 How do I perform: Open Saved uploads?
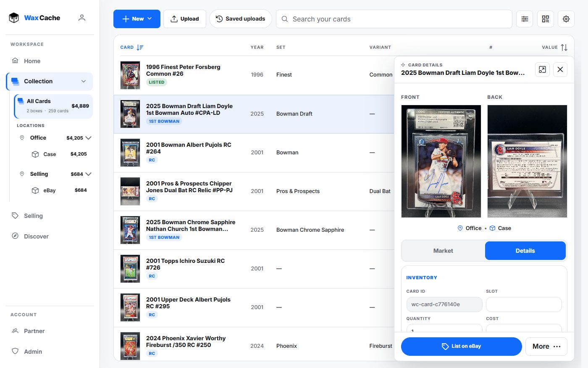click(x=241, y=19)
